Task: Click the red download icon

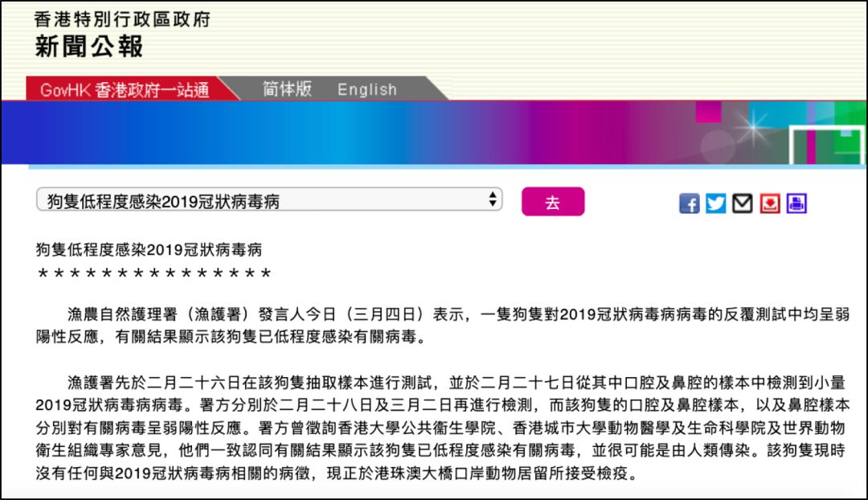Action: click(770, 203)
